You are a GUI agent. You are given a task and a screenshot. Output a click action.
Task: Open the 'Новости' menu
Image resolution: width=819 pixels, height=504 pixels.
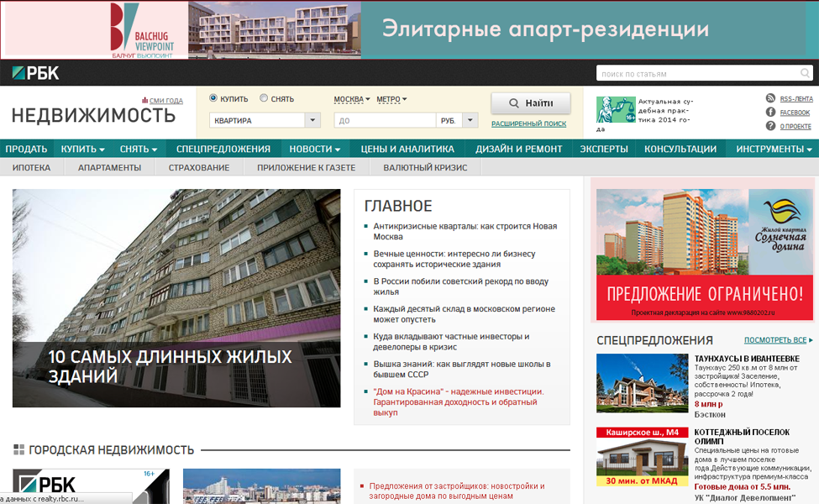[314, 149]
